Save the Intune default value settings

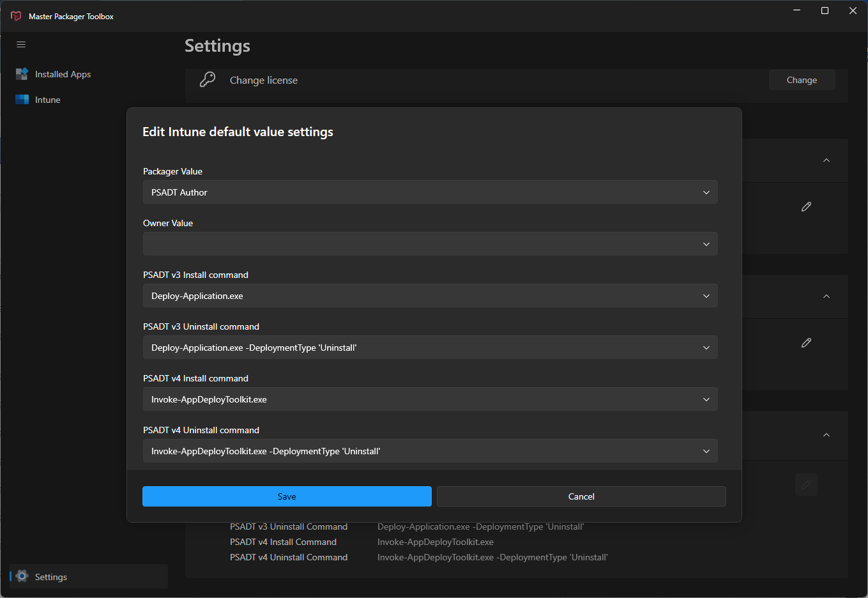[x=287, y=496]
